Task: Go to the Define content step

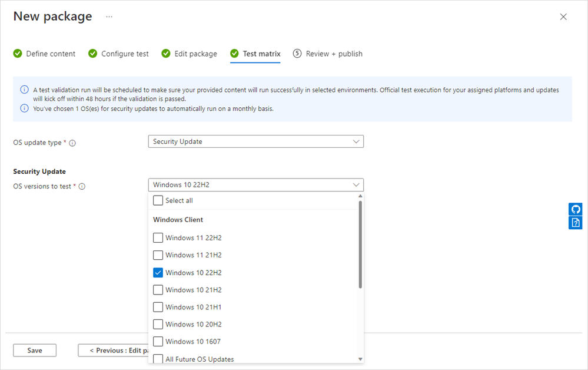Action: 44,54
